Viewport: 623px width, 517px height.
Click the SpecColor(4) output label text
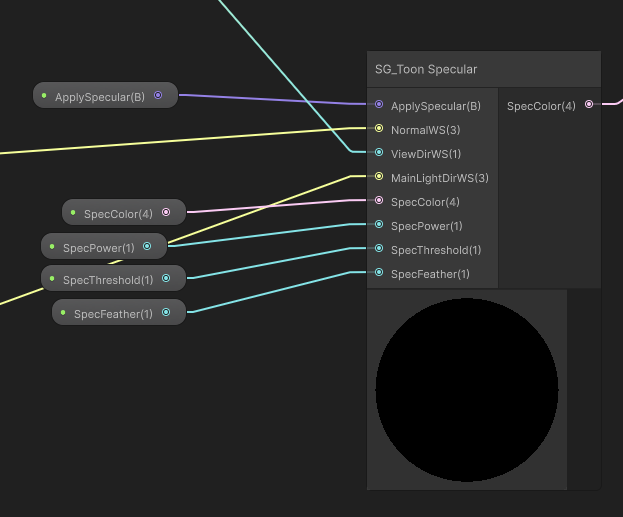click(x=541, y=106)
